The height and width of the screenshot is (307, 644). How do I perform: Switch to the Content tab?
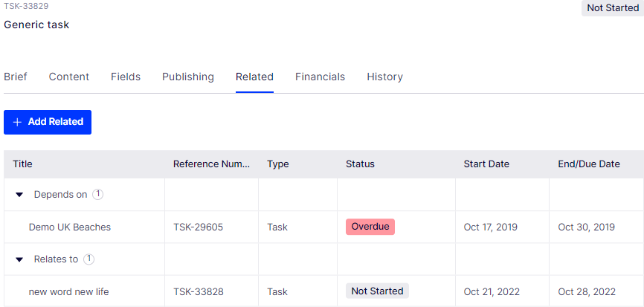[x=69, y=77]
